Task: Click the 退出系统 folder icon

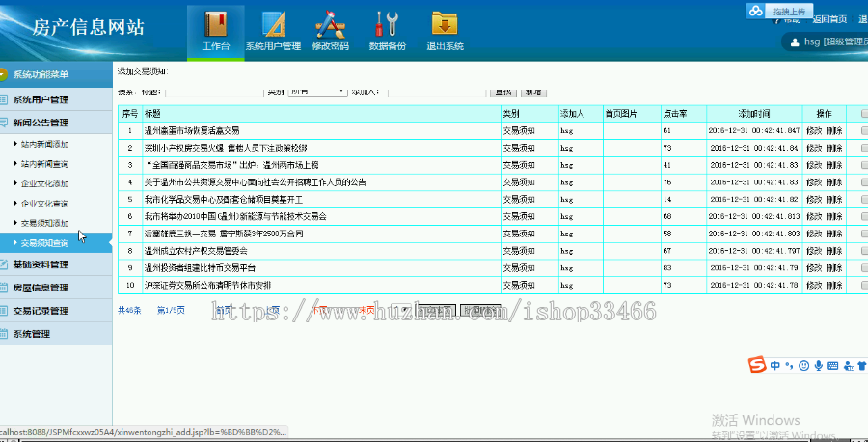Action: pos(445,24)
